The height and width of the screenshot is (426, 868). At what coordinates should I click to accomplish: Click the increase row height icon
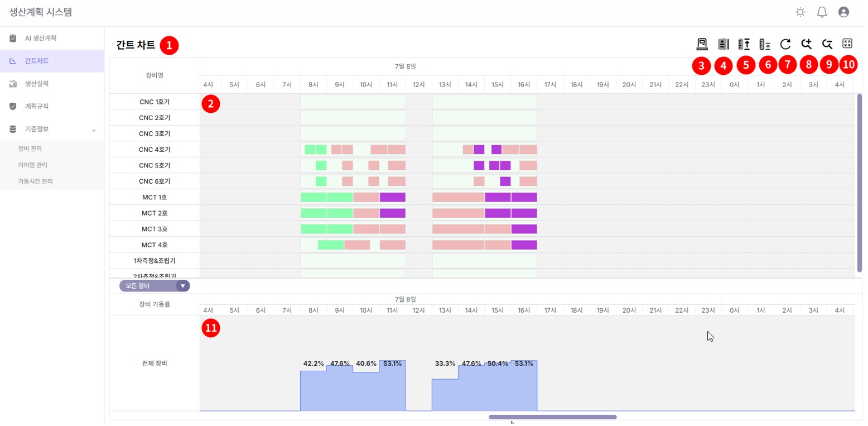[x=744, y=44]
